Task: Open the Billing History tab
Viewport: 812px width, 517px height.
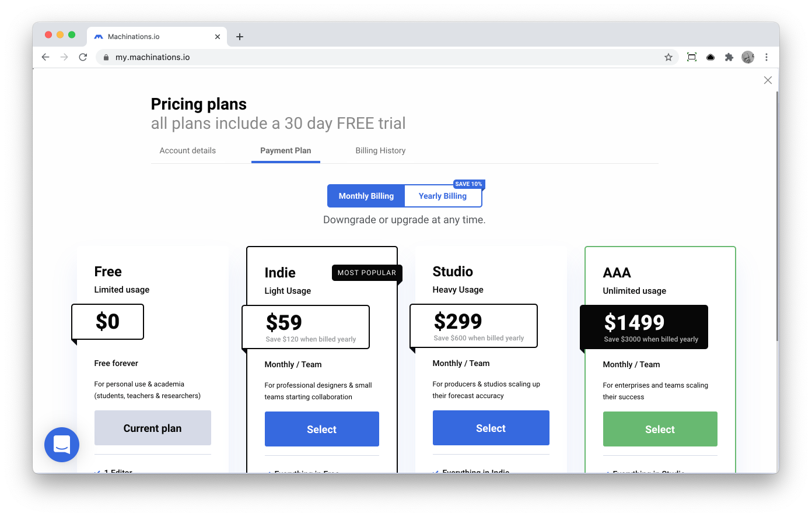Action: click(380, 150)
